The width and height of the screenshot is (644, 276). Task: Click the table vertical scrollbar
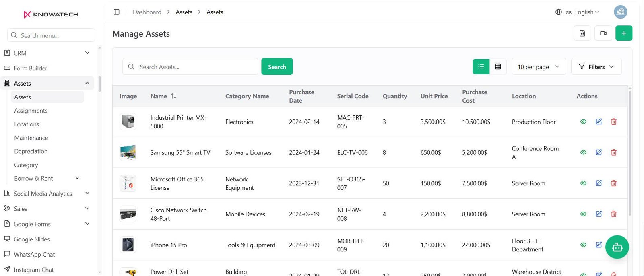630,153
